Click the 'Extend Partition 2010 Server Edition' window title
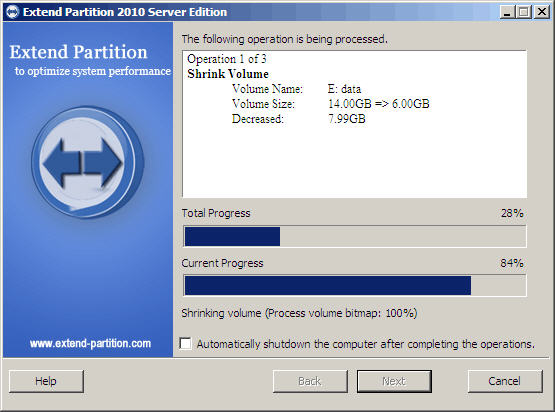The image size is (555, 412). (125, 12)
